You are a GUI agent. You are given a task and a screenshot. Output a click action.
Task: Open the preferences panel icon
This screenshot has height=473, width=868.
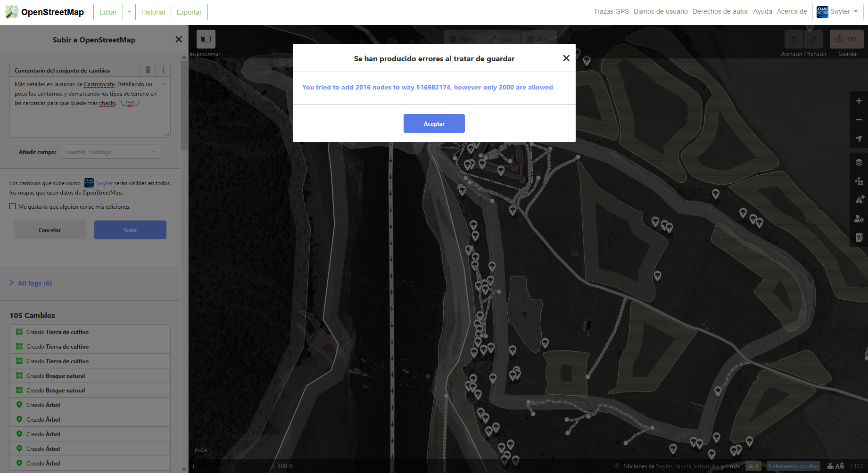(859, 219)
